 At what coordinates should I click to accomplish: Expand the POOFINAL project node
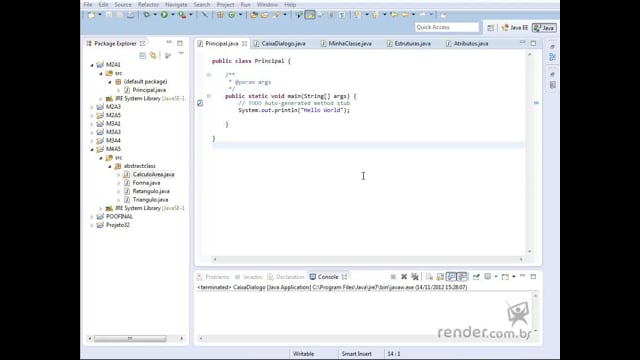pyautogui.click(x=92, y=217)
